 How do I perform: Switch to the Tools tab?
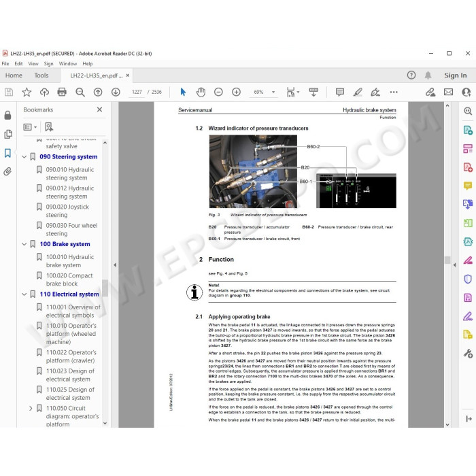[x=41, y=75]
